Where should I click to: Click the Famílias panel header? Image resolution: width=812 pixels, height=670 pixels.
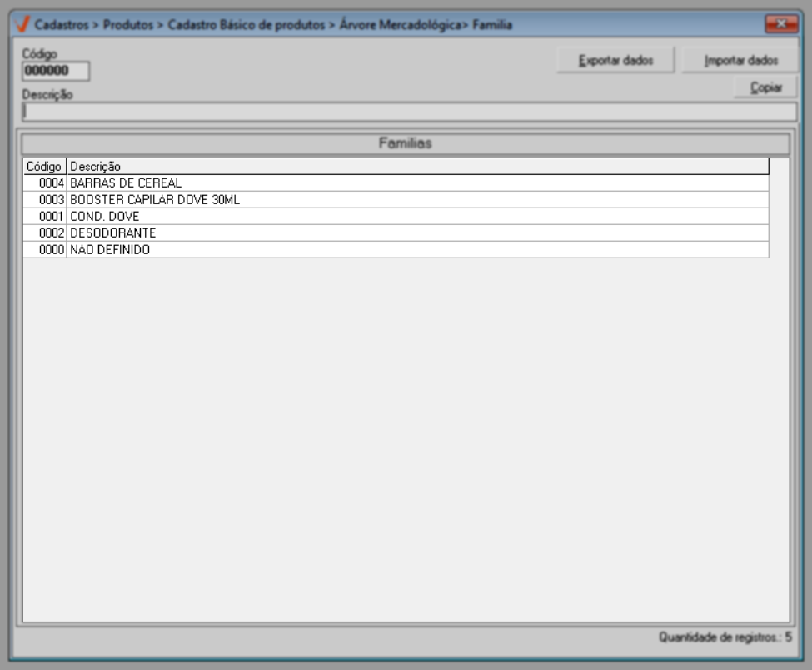coord(406,143)
